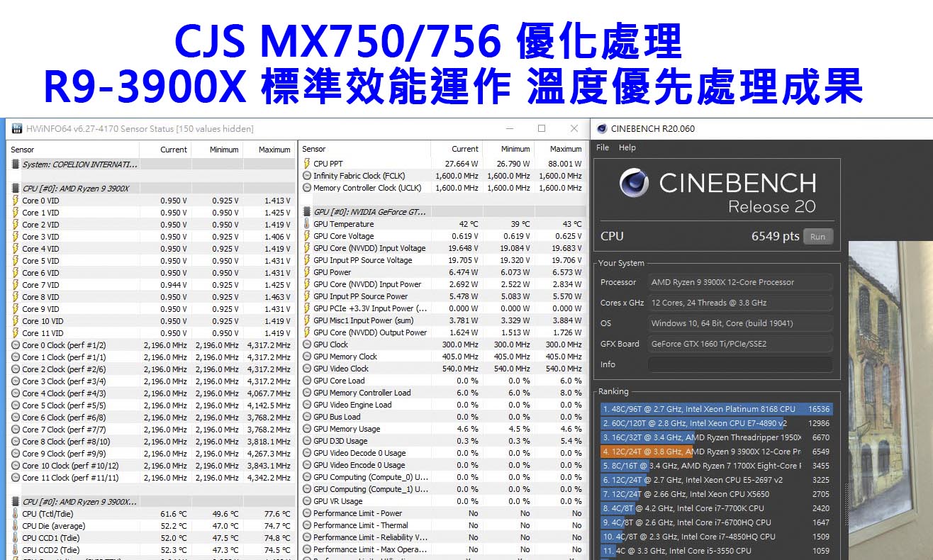The image size is (933, 560).
Task: Click the Core 11 Clock (perf #11/11) clock icon
Action: point(16,478)
